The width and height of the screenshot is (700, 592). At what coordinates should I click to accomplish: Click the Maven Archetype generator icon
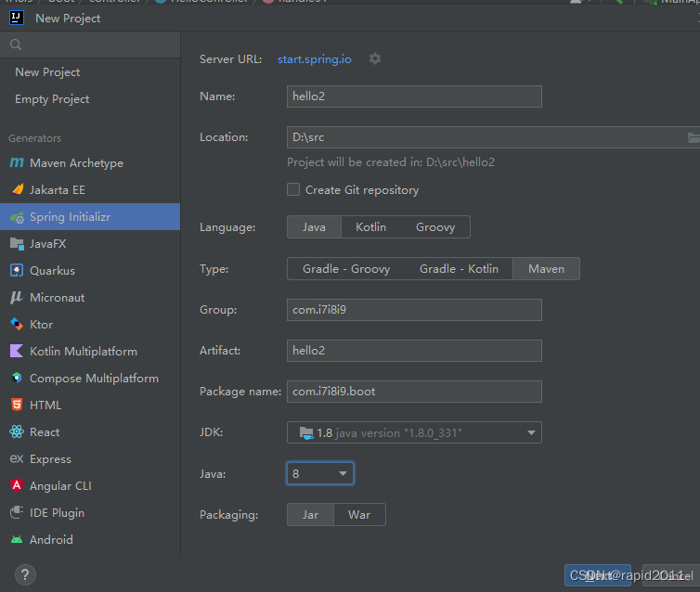click(17, 162)
